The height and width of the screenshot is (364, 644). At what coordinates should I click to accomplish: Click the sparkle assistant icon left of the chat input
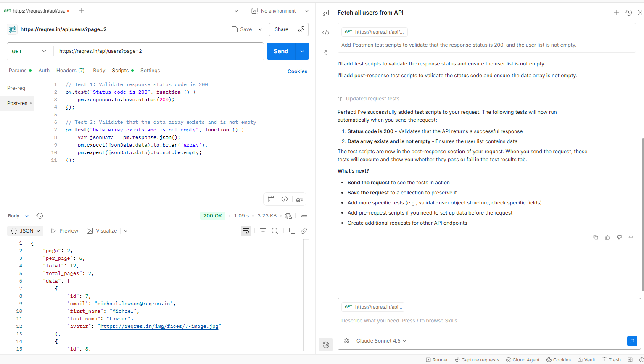326,345
